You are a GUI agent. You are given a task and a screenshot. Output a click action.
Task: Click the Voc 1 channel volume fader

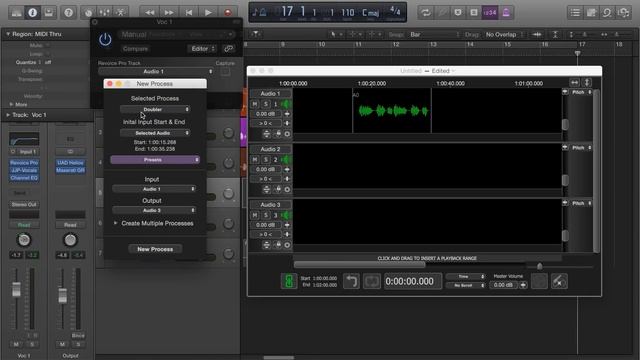16,289
